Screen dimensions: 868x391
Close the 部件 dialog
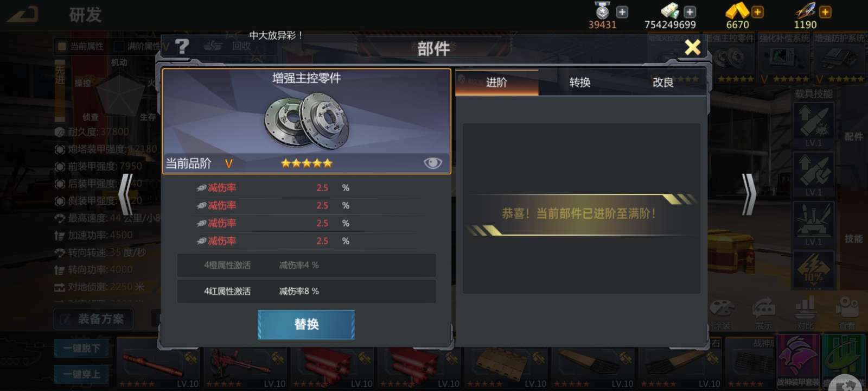(x=692, y=47)
